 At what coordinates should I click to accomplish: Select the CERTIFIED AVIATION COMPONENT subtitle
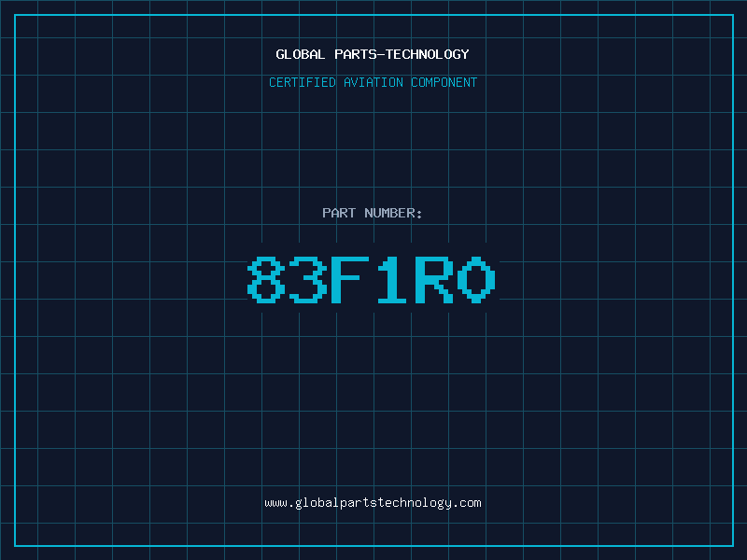[373, 82]
